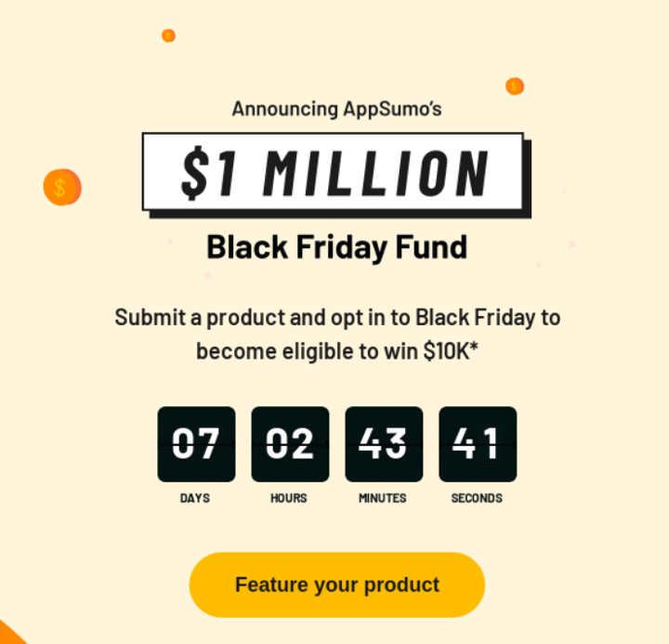Click the large dollar coin icon
Screen dimensions: 669x644
tap(62, 188)
